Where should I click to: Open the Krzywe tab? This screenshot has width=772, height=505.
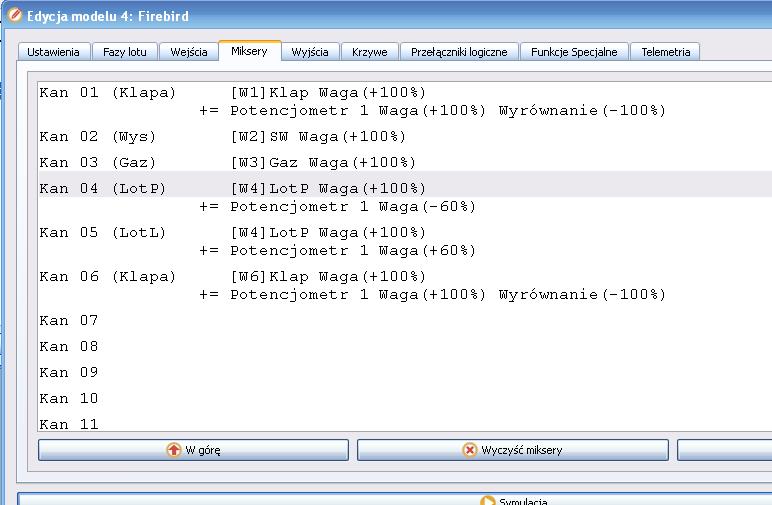(x=370, y=52)
